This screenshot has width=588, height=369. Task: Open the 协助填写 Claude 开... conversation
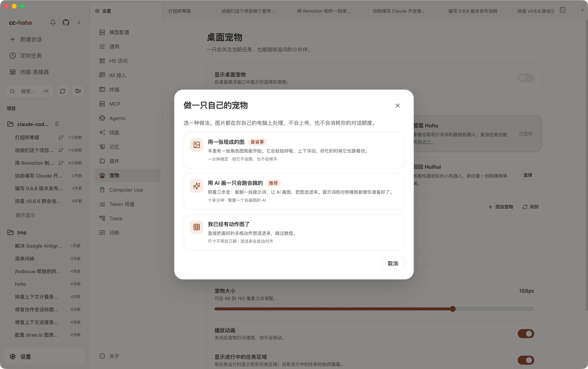click(x=45, y=176)
